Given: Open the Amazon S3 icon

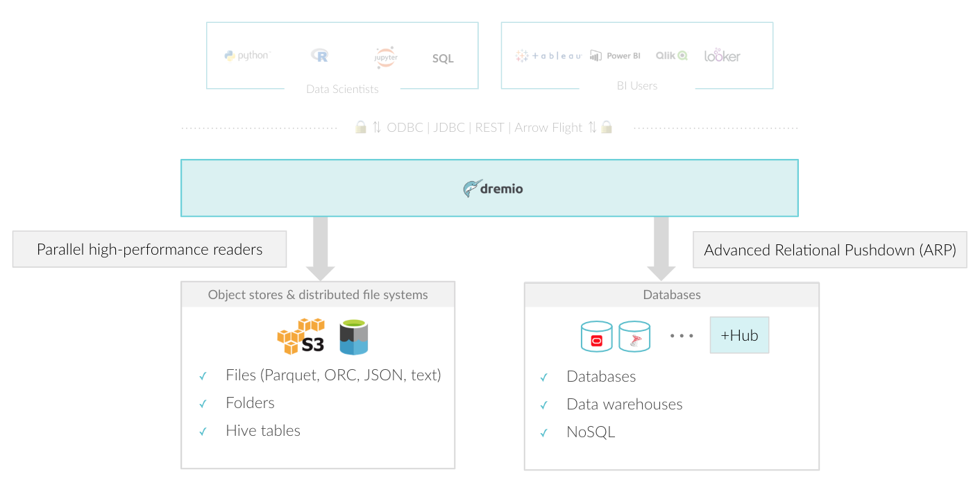Looking at the screenshot, I should [x=301, y=336].
